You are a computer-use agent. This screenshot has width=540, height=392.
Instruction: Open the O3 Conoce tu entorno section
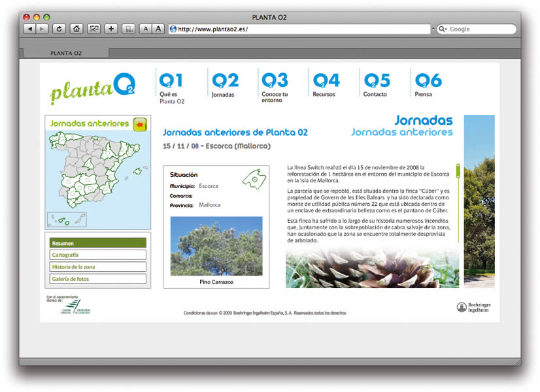tap(275, 88)
